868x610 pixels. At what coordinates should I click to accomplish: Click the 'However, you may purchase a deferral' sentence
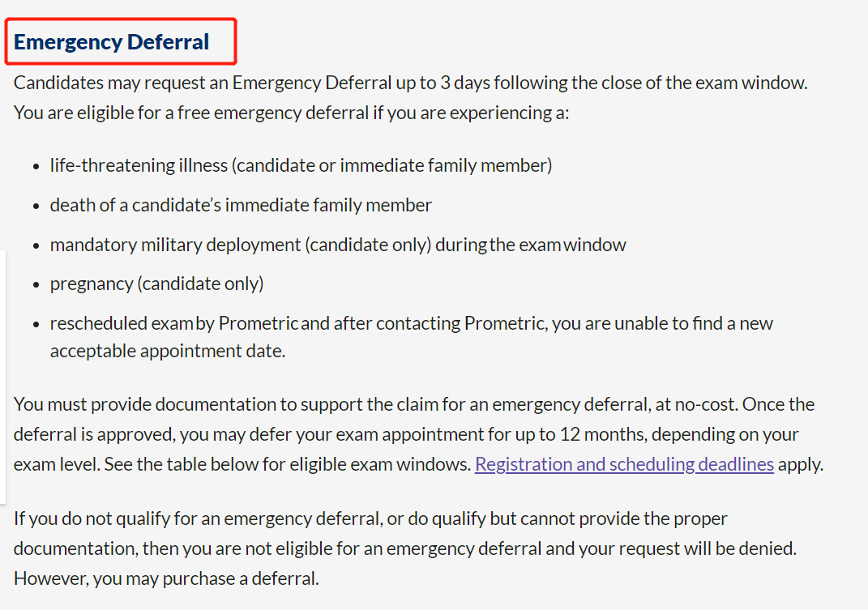click(166, 578)
